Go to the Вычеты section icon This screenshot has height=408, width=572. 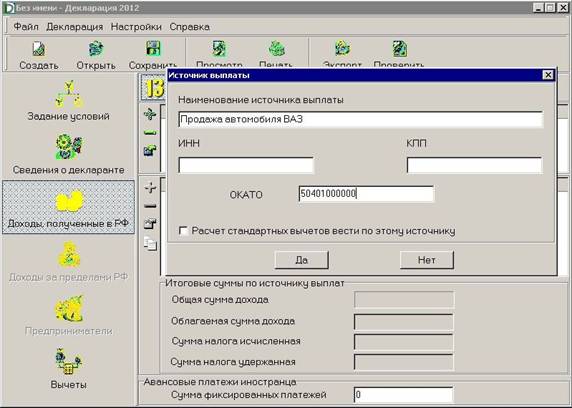coord(69,362)
